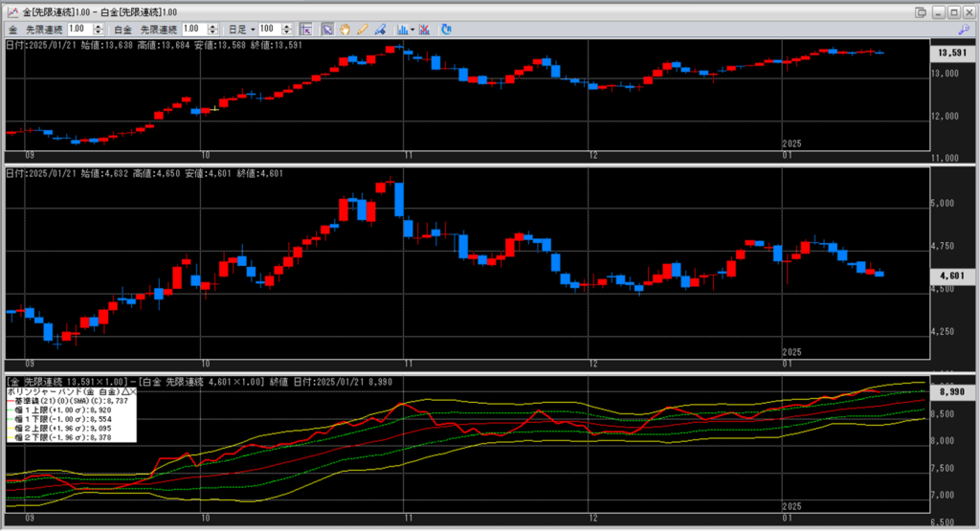Activate the hand pan tool
This screenshot has width=980, height=531.
(x=345, y=30)
